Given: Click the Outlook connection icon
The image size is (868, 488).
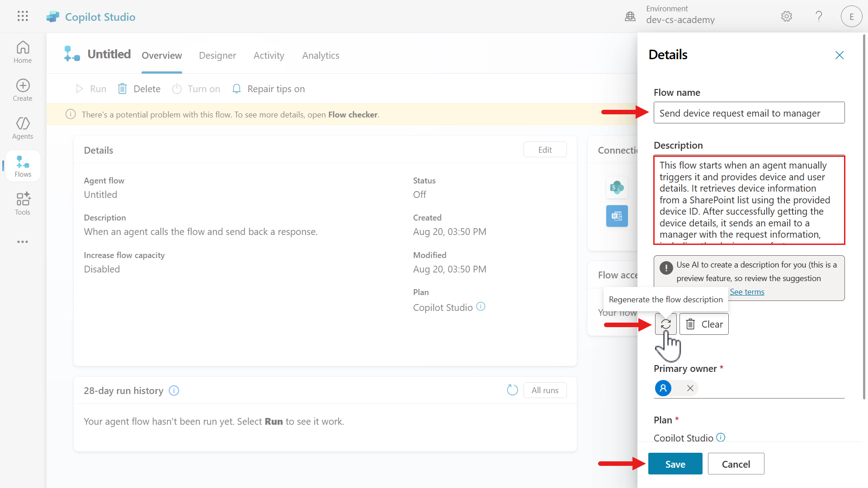Looking at the screenshot, I should (617, 216).
